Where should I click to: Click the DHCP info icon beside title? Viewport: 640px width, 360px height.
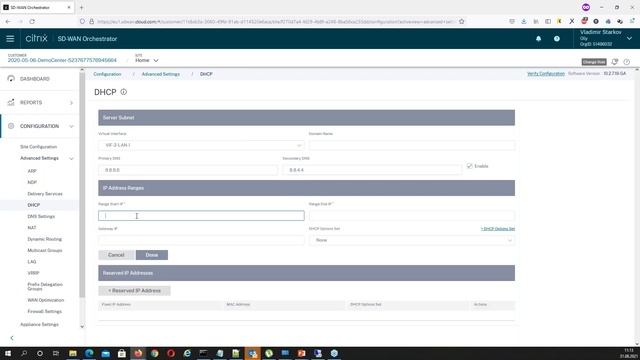[123, 92]
